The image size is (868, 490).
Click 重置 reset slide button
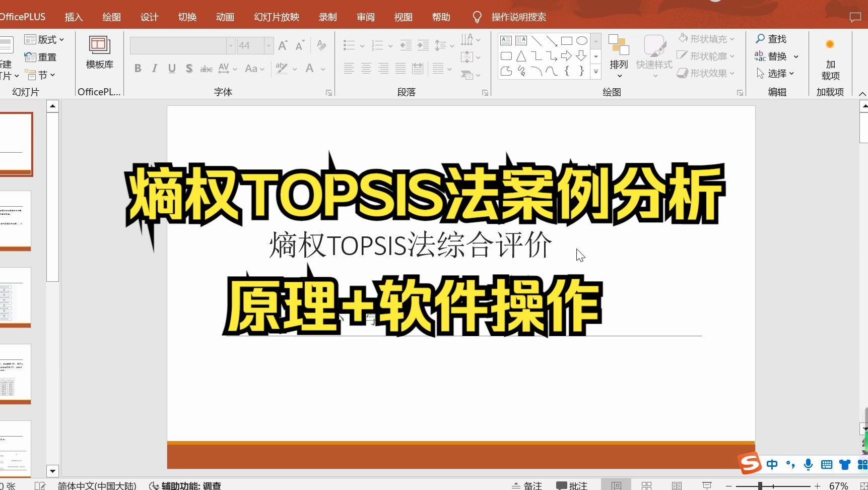(x=40, y=57)
